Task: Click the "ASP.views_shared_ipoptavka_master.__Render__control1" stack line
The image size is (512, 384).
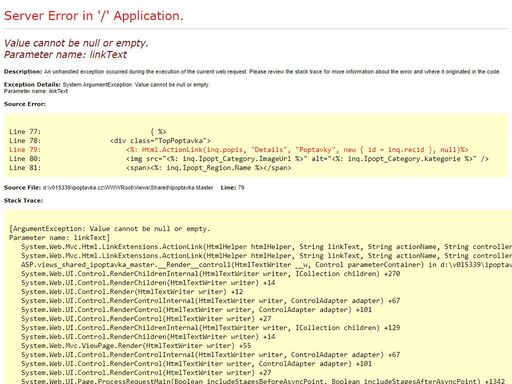Action: click(266, 265)
